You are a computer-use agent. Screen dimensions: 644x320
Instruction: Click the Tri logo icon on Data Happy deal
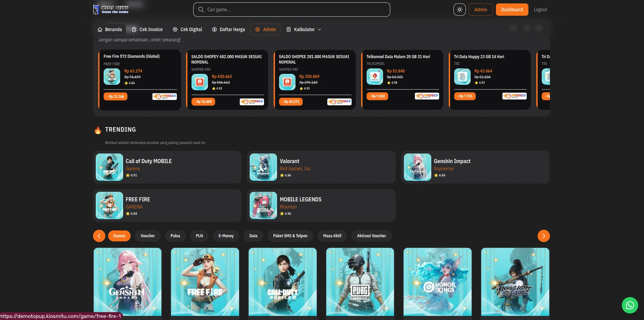(x=462, y=77)
